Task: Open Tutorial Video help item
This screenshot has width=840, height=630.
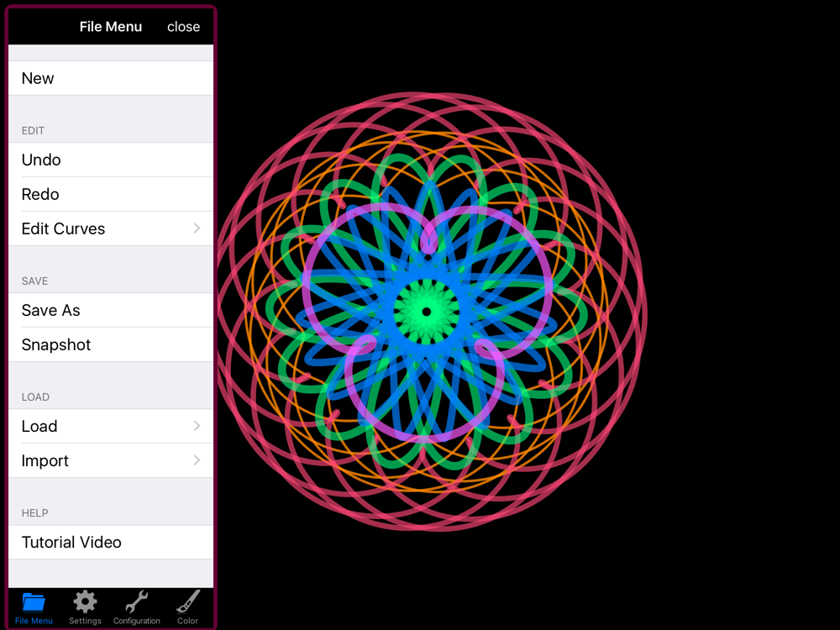Action: coord(111,542)
